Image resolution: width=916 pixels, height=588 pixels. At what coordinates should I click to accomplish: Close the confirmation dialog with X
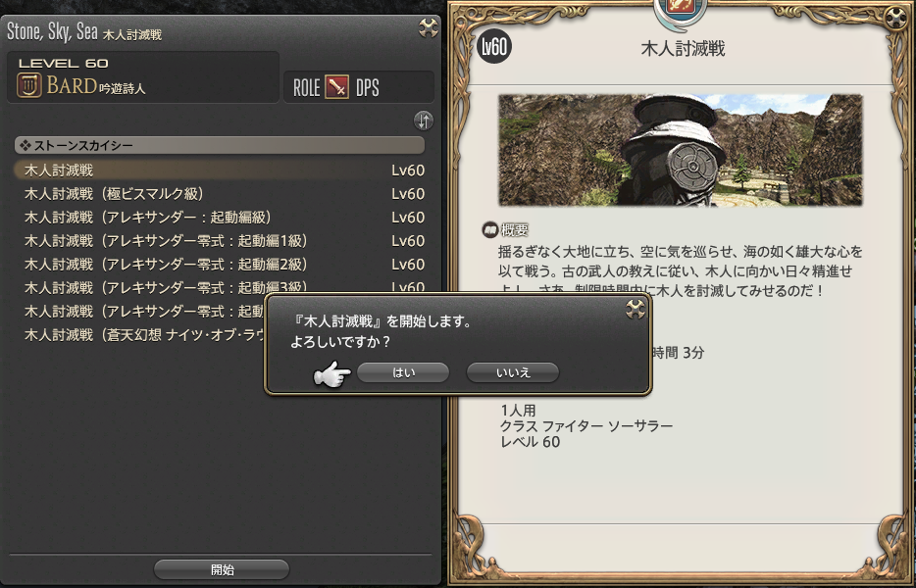click(x=635, y=309)
